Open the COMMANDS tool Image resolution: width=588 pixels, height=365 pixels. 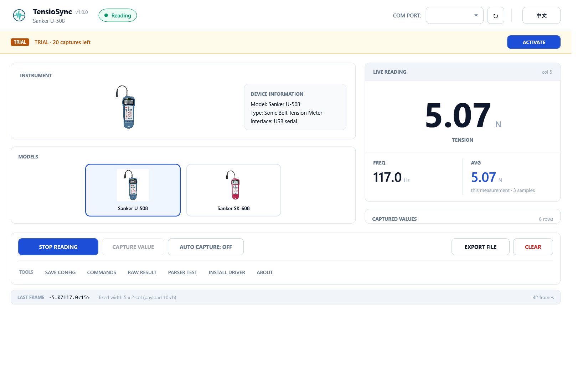click(x=102, y=272)
